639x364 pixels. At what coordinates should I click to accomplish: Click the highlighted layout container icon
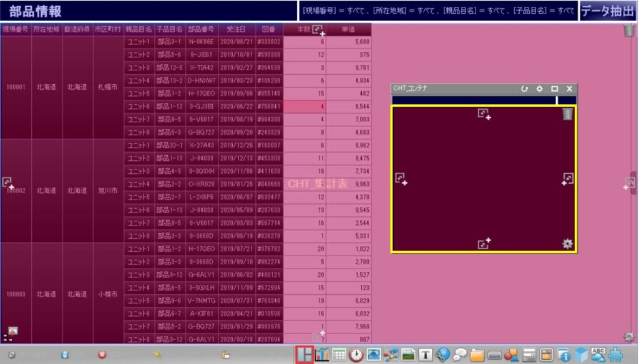pos(305,355)
